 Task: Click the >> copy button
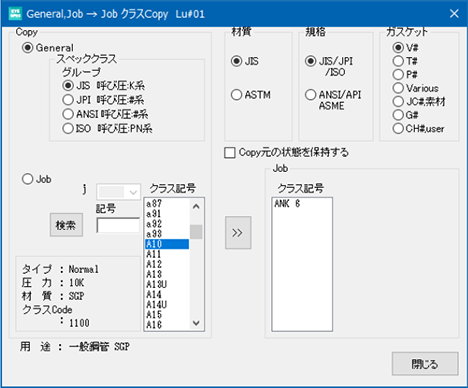(x=238, y=233)
